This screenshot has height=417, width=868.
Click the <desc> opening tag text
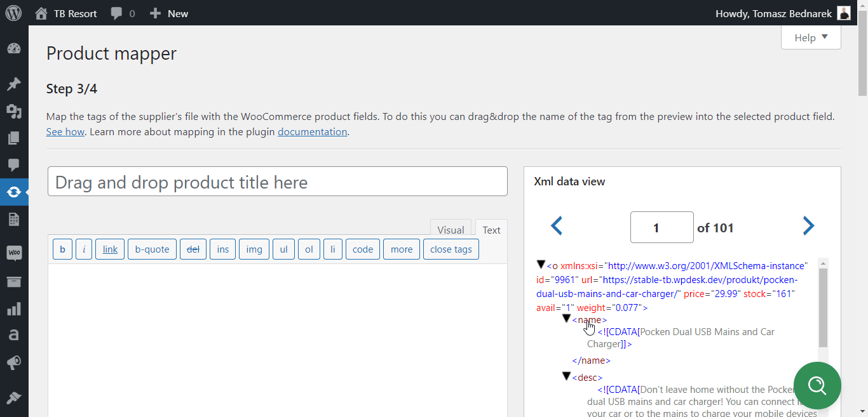click(x=588, y=378)
